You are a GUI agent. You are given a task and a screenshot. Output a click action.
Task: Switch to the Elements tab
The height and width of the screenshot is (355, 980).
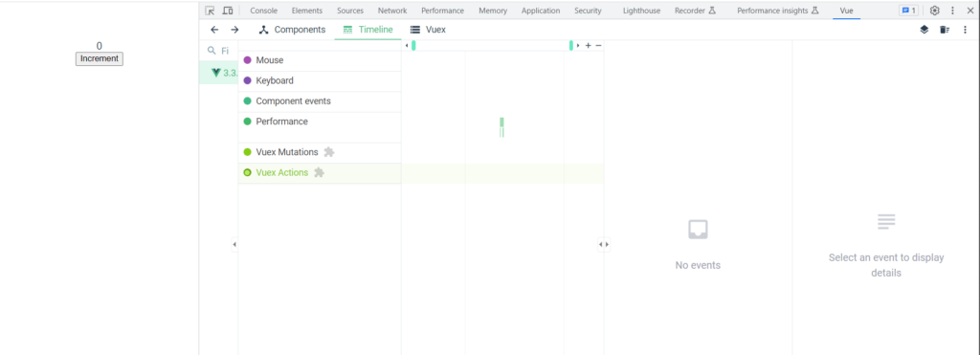tap(307, 11)
